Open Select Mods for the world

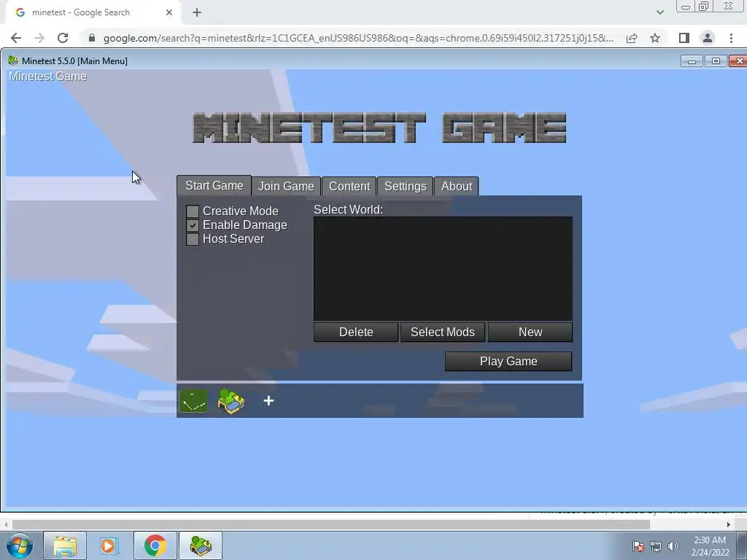443,332
